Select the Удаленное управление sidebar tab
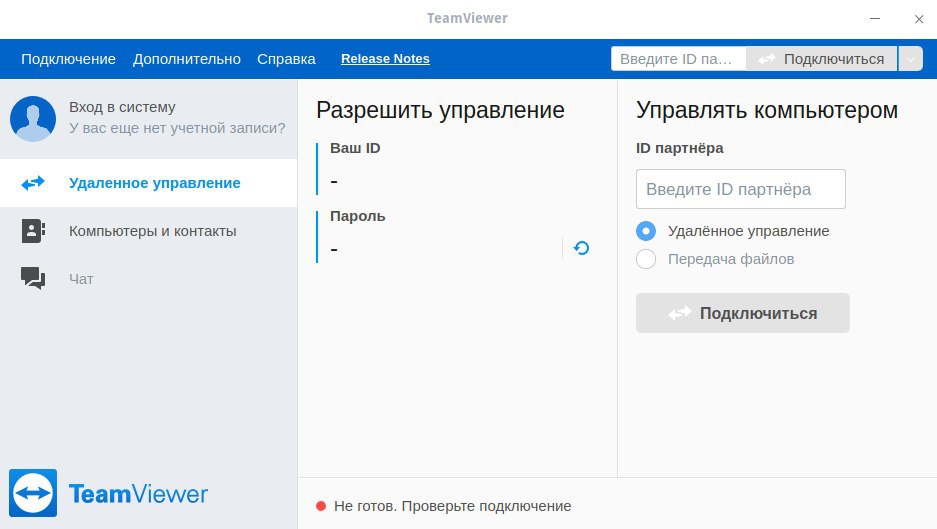This screenshot has height=529, width=937. coord(148,183)
